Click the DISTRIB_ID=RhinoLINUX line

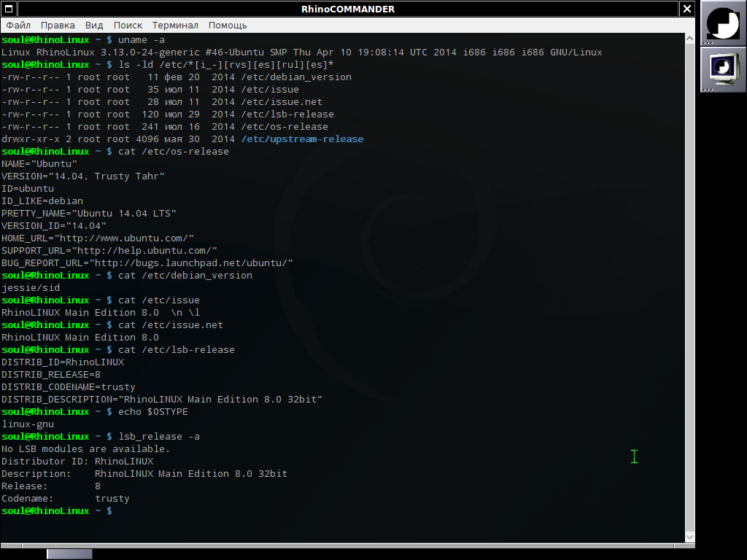click(x=63, y=362)
